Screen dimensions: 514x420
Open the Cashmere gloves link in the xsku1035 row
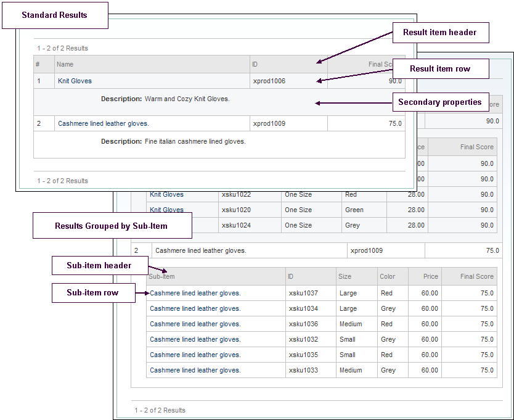[195, 355]
